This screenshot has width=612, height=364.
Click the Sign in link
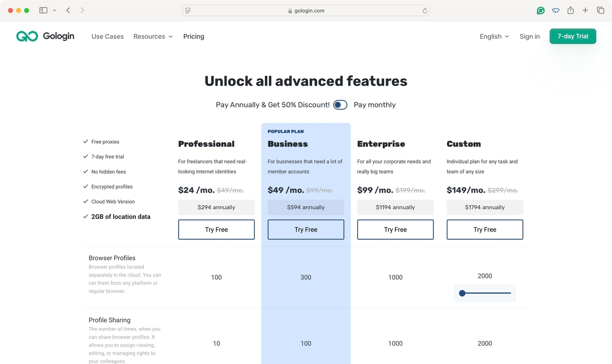[x=529, y=36]
